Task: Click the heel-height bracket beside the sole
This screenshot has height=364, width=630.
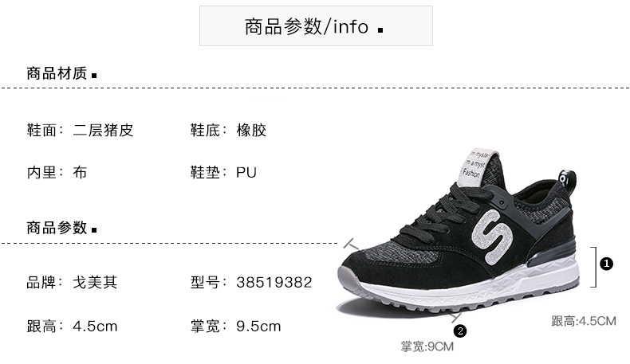Action: pos(593,267)
